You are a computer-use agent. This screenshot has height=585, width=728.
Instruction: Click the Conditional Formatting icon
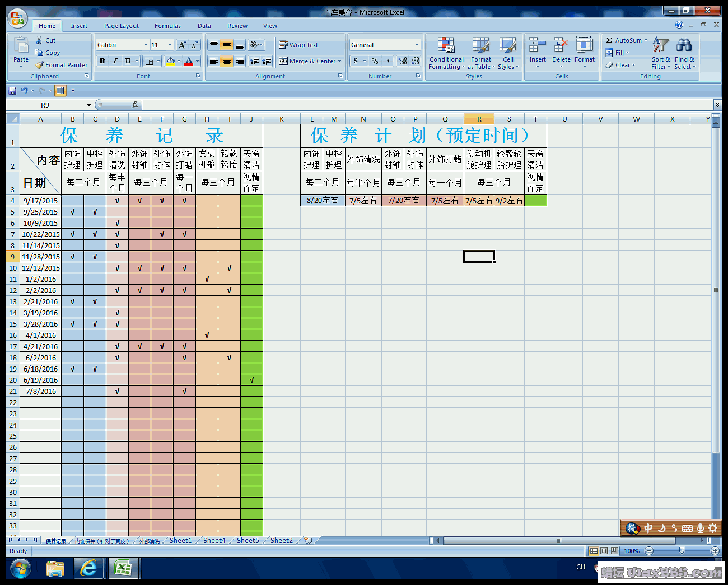coord(446,46)
